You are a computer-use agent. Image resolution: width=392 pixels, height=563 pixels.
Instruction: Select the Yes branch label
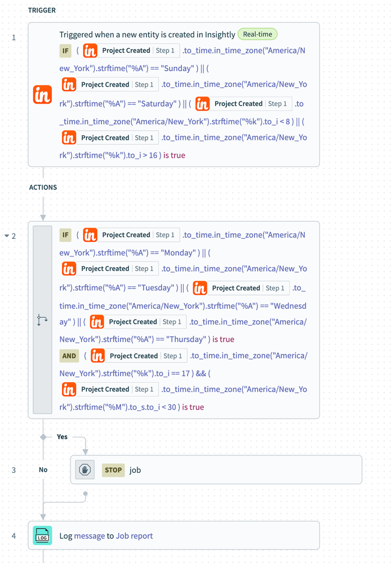pos(62,437)
